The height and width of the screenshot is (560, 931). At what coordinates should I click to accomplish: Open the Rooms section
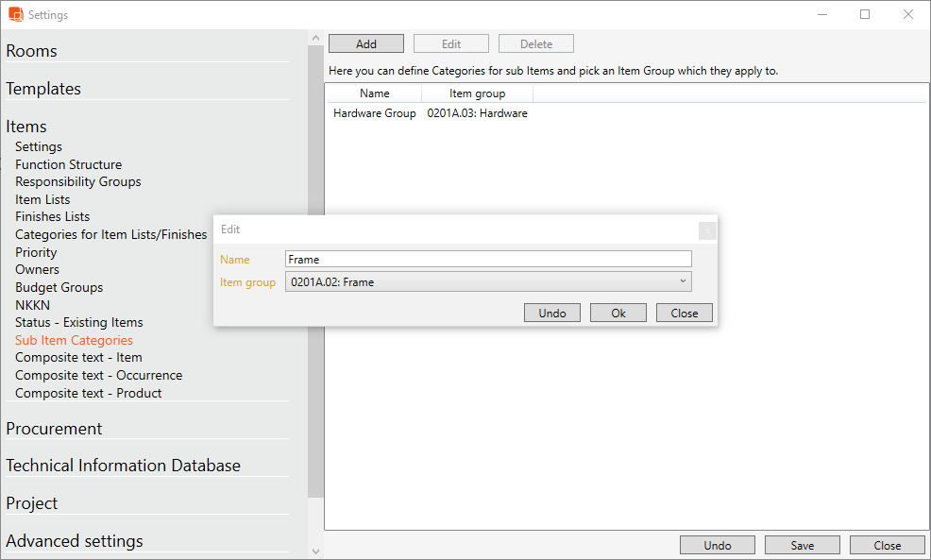[32, 51]
